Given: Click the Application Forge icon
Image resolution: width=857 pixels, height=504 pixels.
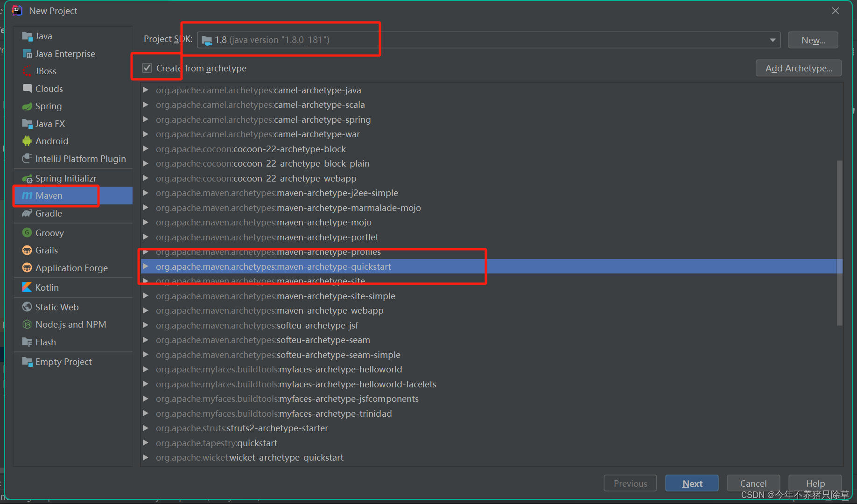Looking at the screenshot, I should [x=27, y=268].
